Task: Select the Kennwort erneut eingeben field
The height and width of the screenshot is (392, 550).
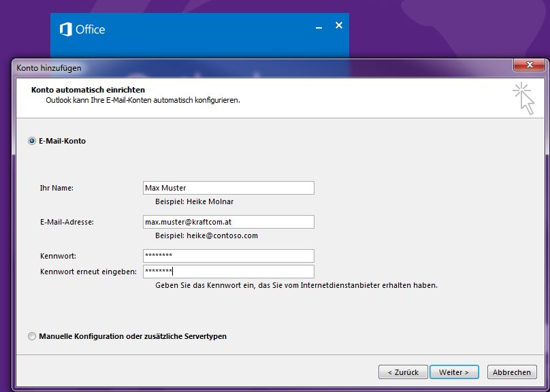Action: 228,272
